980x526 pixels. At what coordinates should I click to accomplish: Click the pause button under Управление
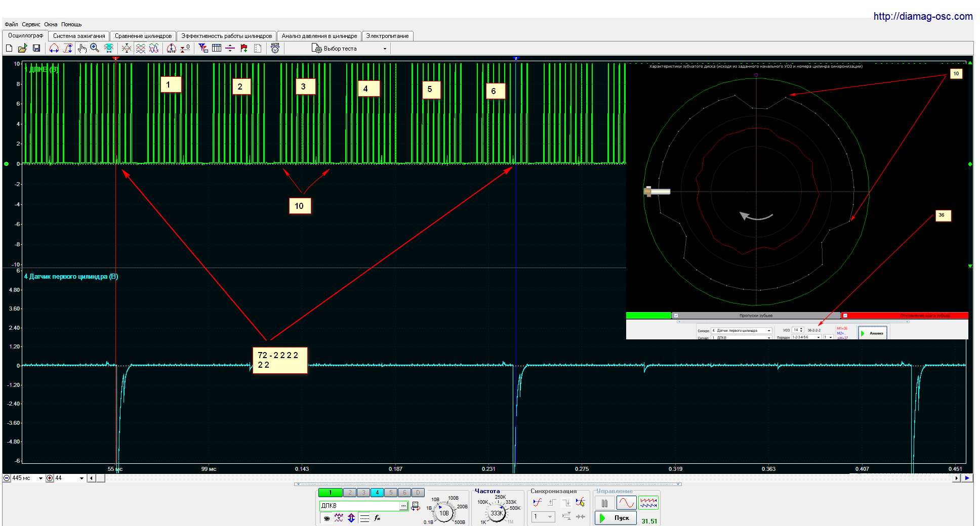pyautogui.click(x=604, y=503)
